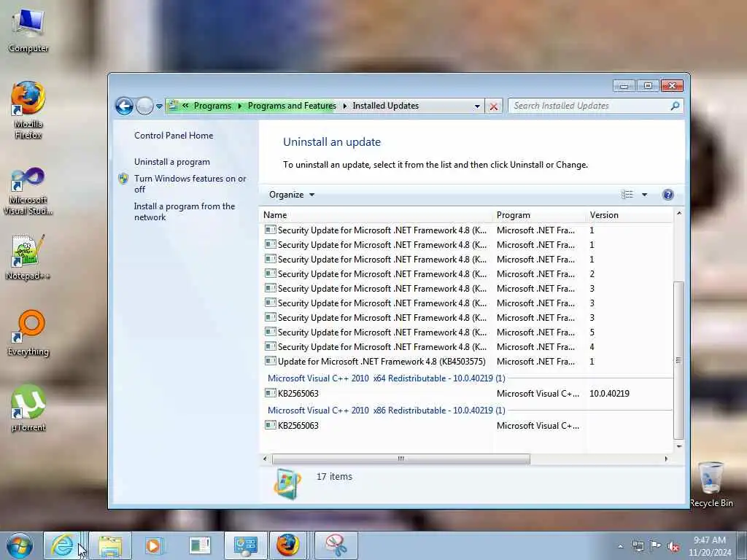Click the change view icon
The width and height of the screenshot is (747, 560).
[x=627, y=194]
